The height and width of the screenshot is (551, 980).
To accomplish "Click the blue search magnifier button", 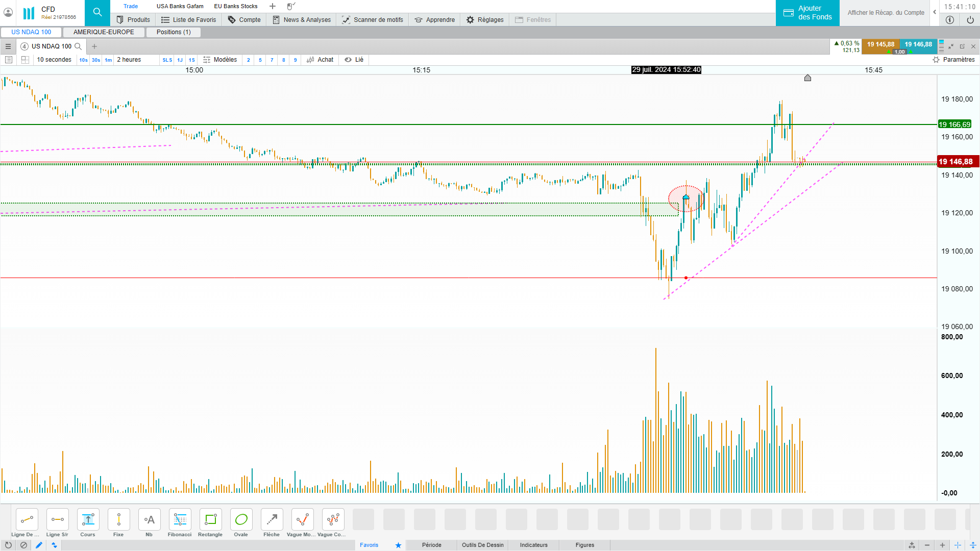I will 97,13.
